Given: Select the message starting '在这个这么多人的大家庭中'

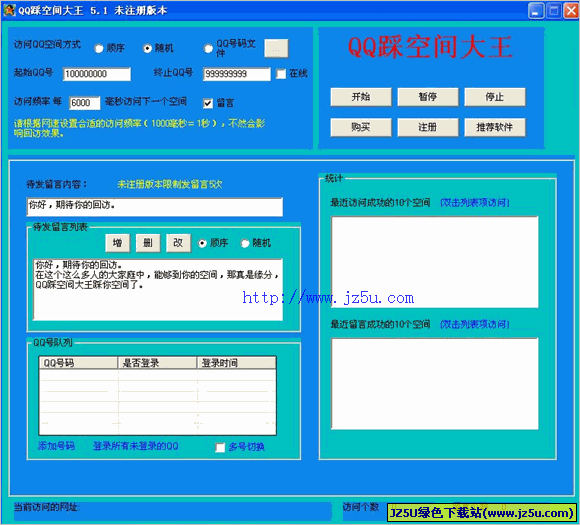Looking at the screenshot, I should [157, 275].
